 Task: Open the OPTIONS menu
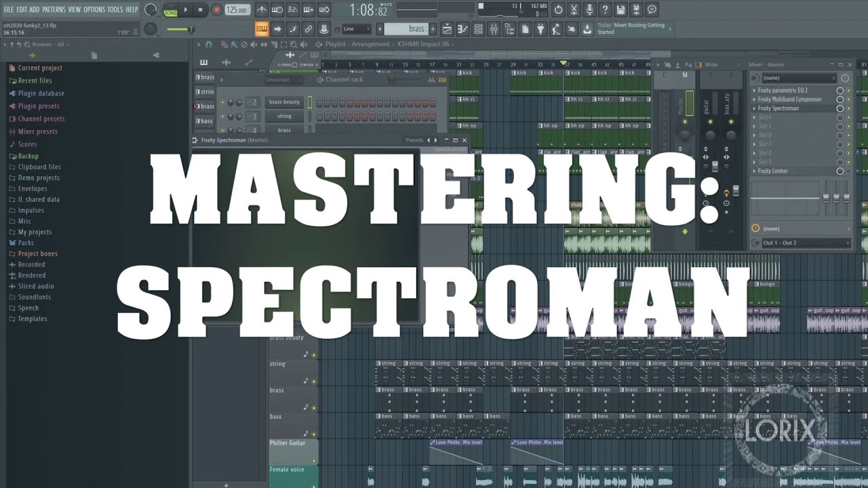click(94, 9)
